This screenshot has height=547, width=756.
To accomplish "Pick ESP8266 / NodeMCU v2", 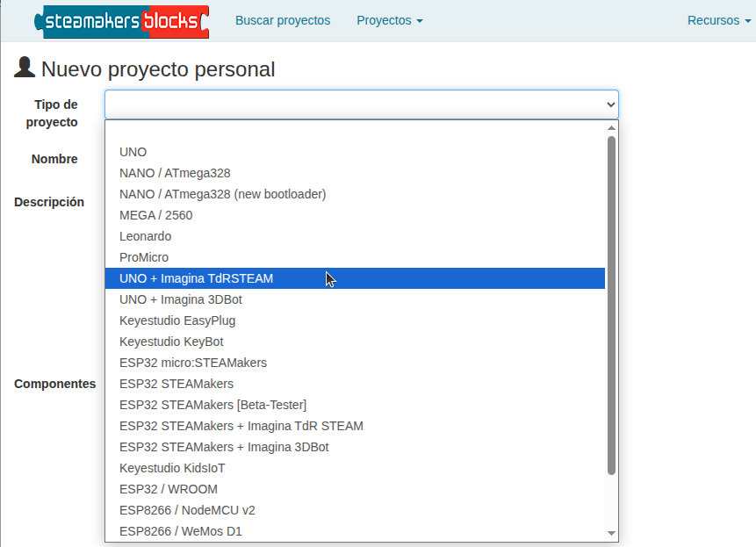I will pos(187,510).
